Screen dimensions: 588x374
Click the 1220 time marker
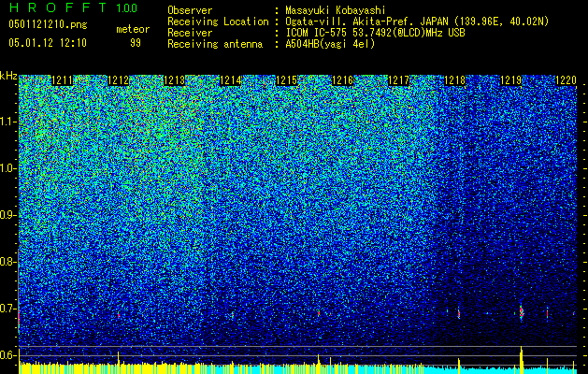click(x=566, y=80)
